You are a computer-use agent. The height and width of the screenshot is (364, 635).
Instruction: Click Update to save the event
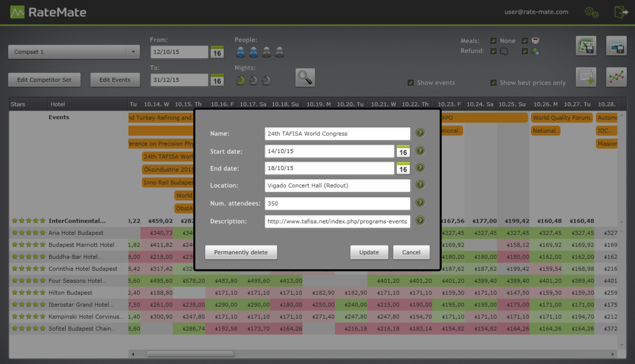[x=369, y=252]
